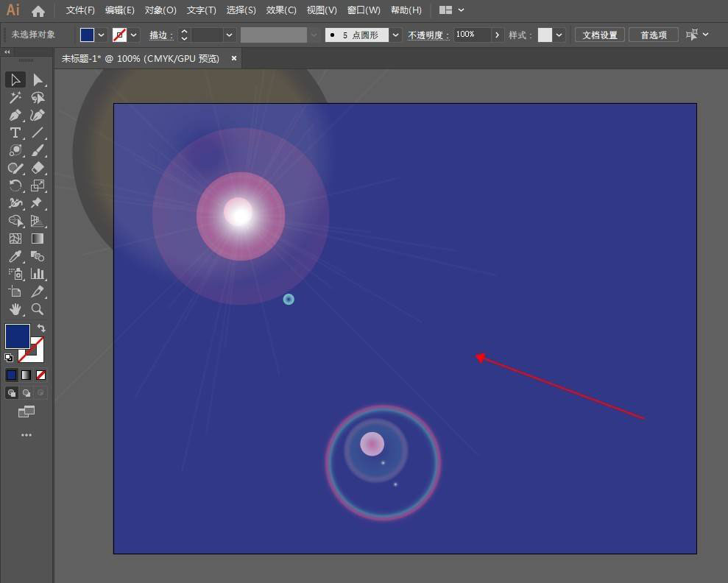
Task: Close the 未标题-1 document tab
Action: [234, 58]
